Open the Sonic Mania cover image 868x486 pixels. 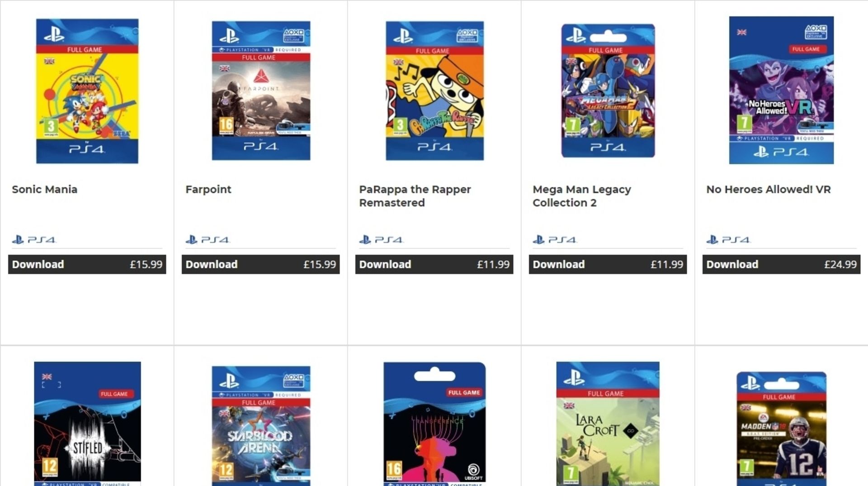87,91
